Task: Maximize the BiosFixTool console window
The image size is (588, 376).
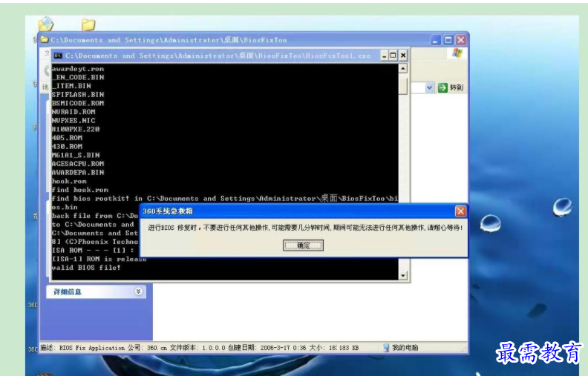Action: click(x=393, y=56)
